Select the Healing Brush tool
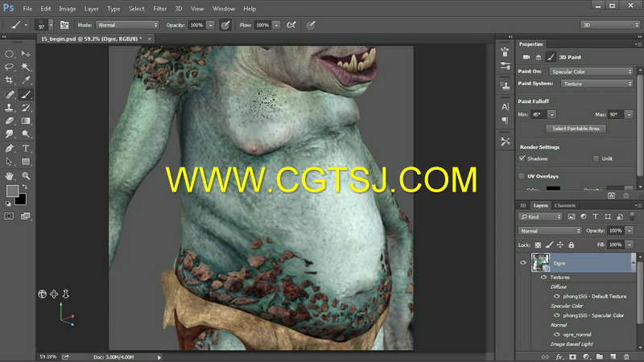Screen dimensions: 644x362 click(9, 94)
